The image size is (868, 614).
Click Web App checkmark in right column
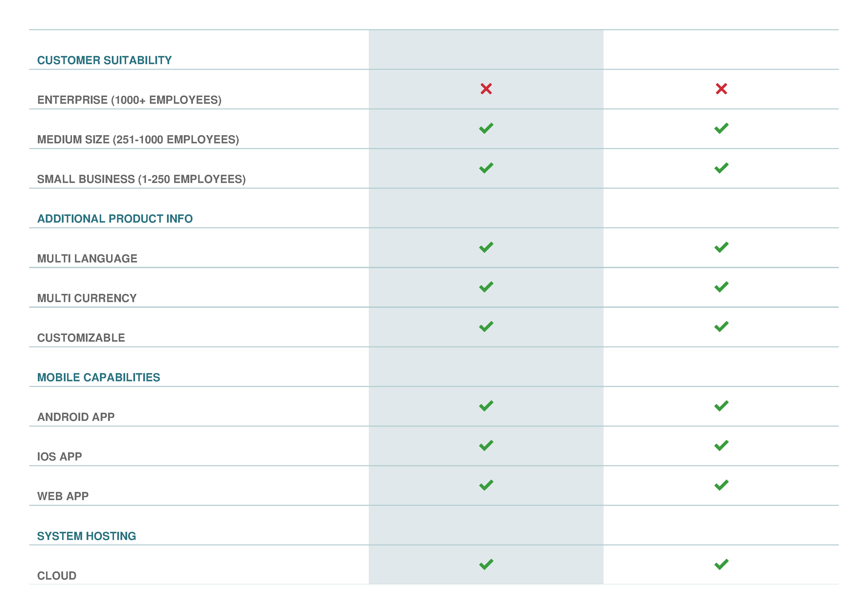(721, 485)
